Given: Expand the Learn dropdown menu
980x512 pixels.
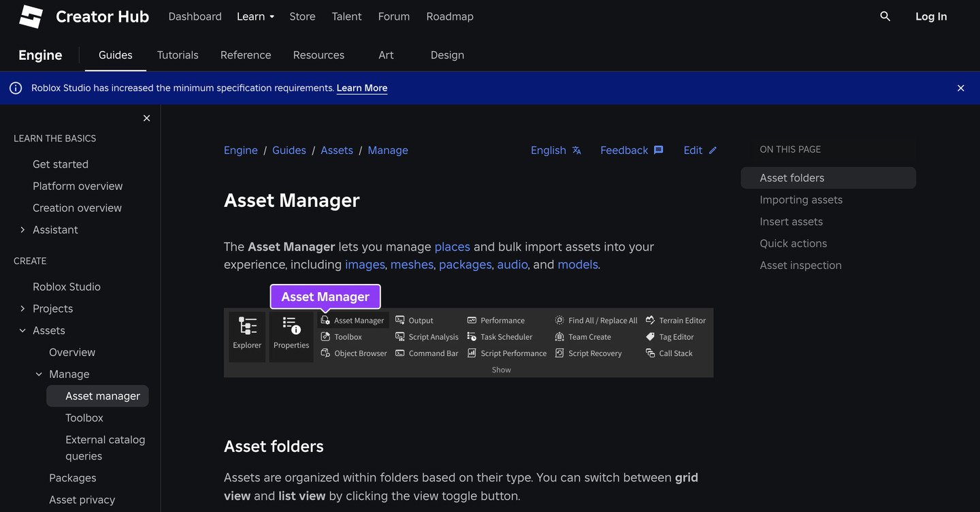Looking at the screenshot, I should pyautogui.click(x=256, y=16).
